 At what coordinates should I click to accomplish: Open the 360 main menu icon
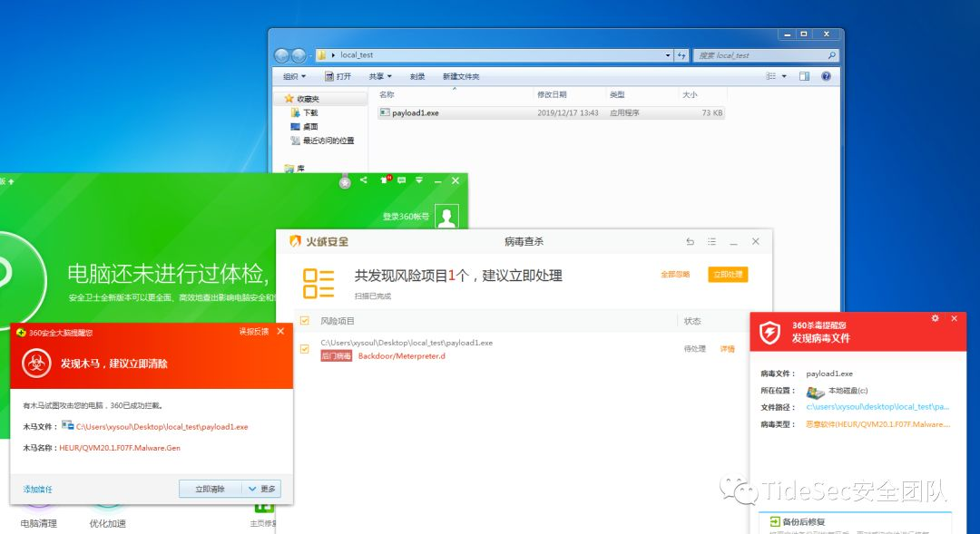tap(419, 180)
